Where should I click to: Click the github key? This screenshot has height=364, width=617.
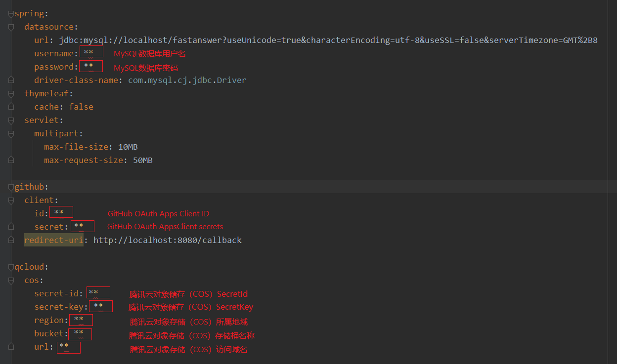pyautogui.click(x=29, y=187)
